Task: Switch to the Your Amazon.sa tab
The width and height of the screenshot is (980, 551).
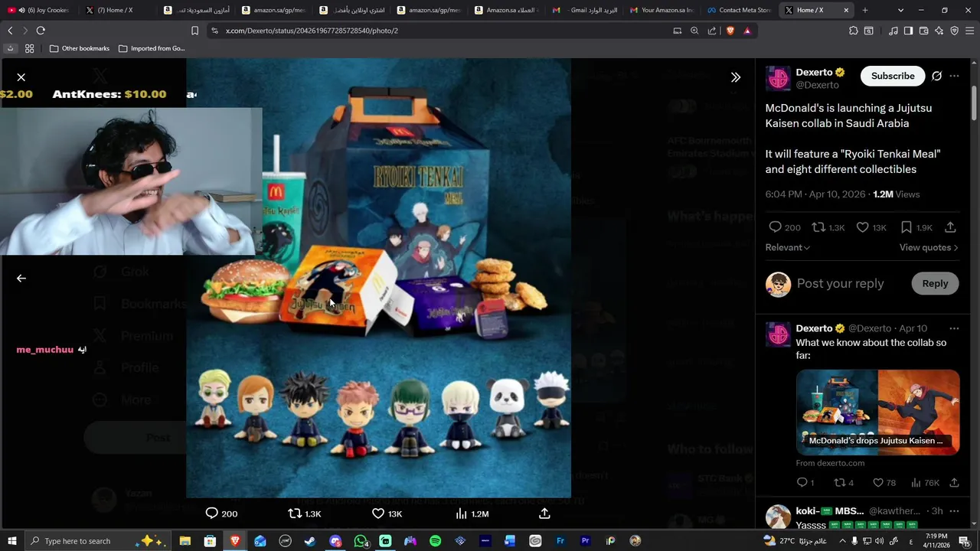Action: point(662,10)
